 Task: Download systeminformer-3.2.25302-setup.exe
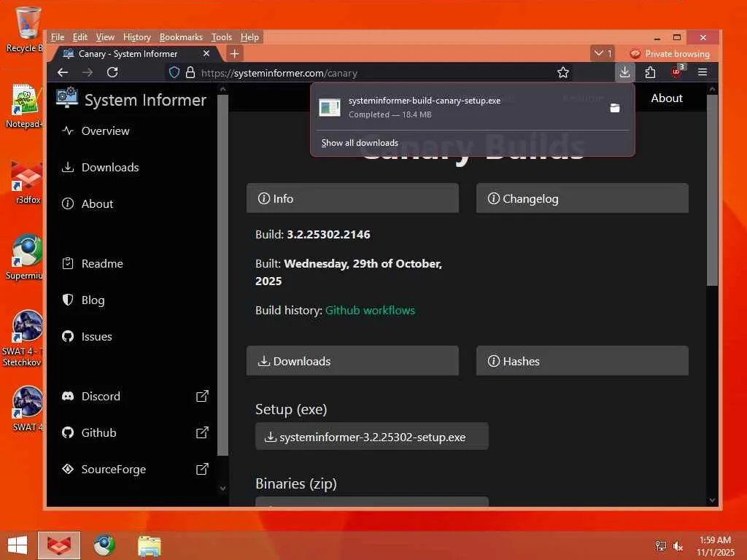point(371,437)
